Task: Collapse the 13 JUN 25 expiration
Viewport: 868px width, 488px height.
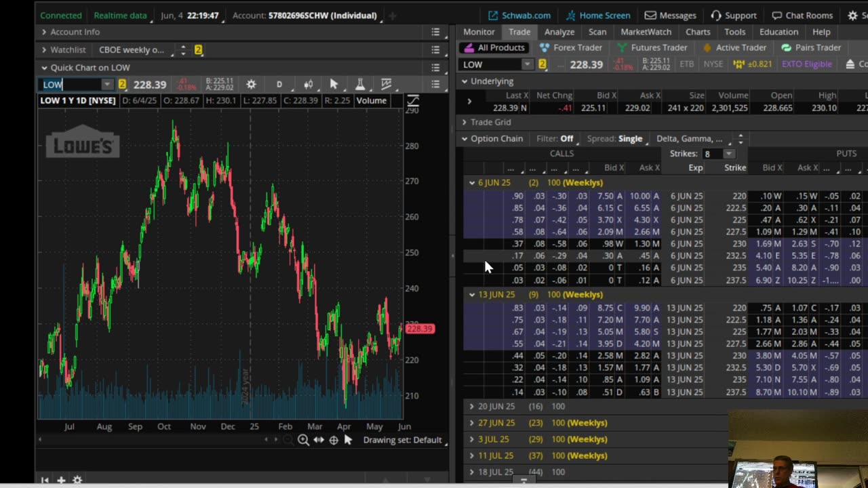Action: 472,294
